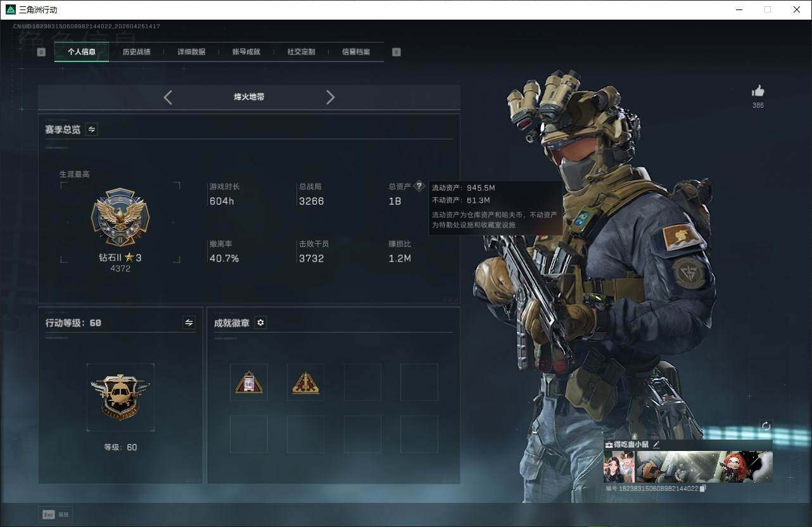Click the 等级：60 label under the badge

coord(120,447)
